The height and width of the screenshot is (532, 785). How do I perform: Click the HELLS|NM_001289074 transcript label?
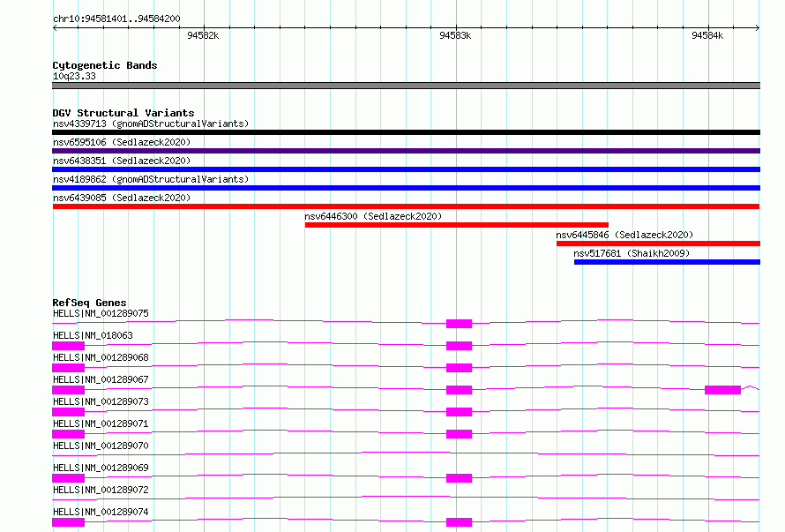[101, 512]
